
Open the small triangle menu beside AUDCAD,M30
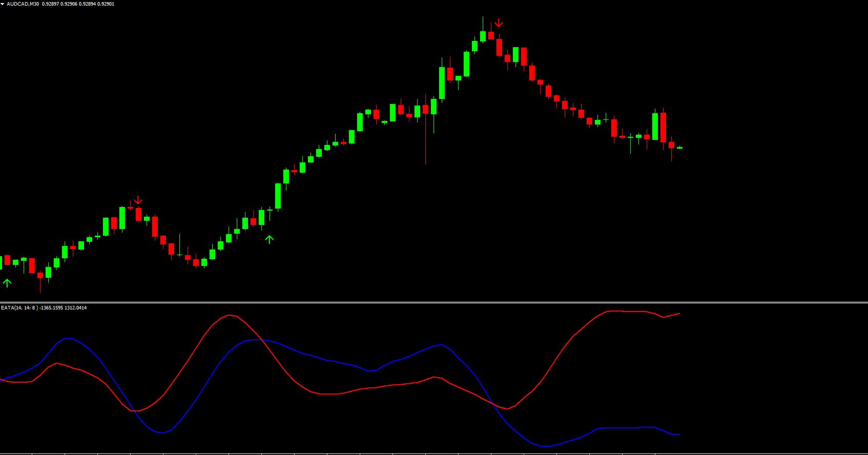[3, 4]
